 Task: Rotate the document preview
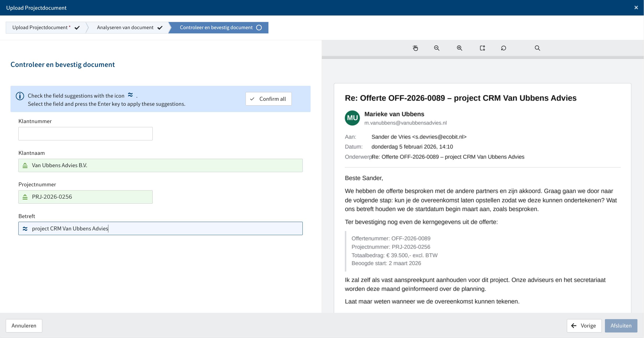tap(504, 48)
